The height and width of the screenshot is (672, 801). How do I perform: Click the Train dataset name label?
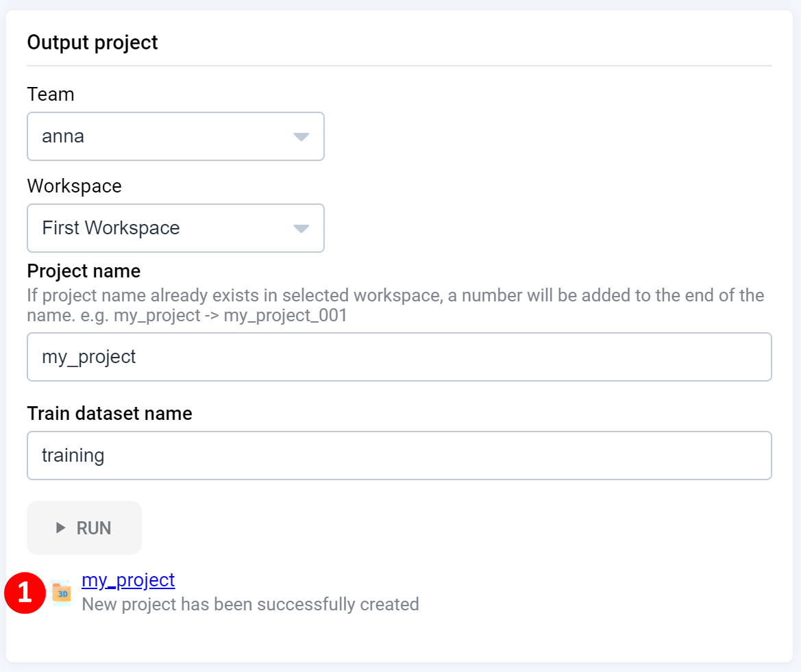pos(109,413)
